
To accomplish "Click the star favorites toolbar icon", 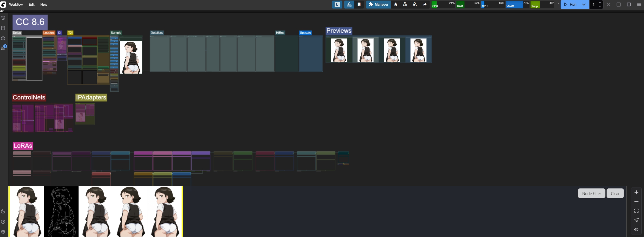I will coord(396,5).
